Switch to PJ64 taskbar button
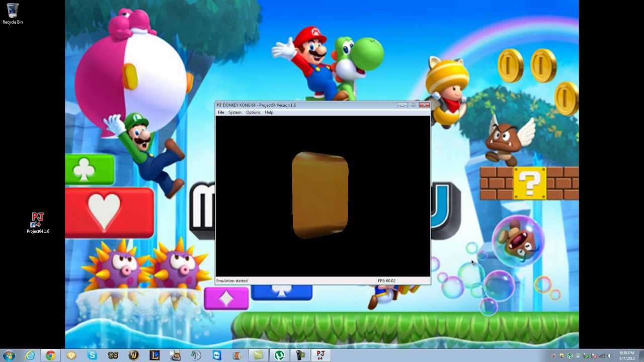The width and height of the screenshot is (644, 362). 320,355
